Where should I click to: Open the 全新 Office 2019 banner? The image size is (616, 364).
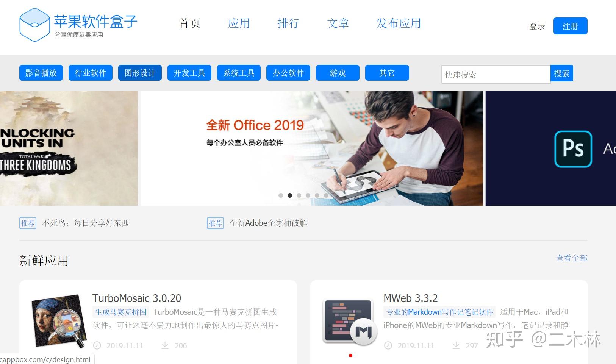[x=312, y=148]
